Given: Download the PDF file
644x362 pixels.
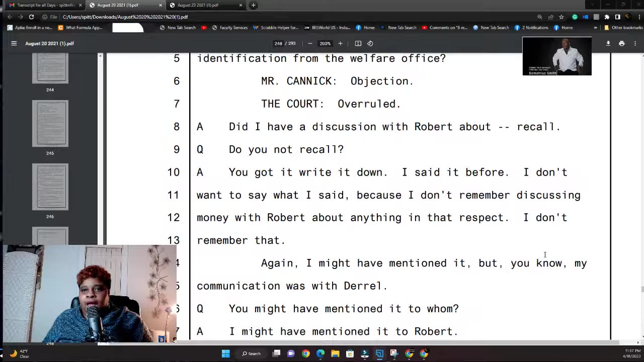Looking at the screenshot, I should pos(608,43).
